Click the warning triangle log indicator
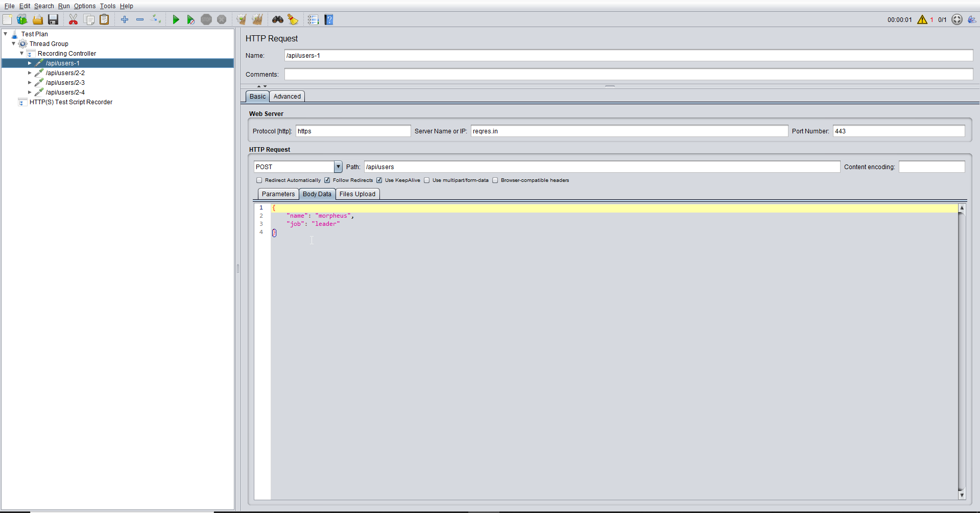 tap(922, 19)
